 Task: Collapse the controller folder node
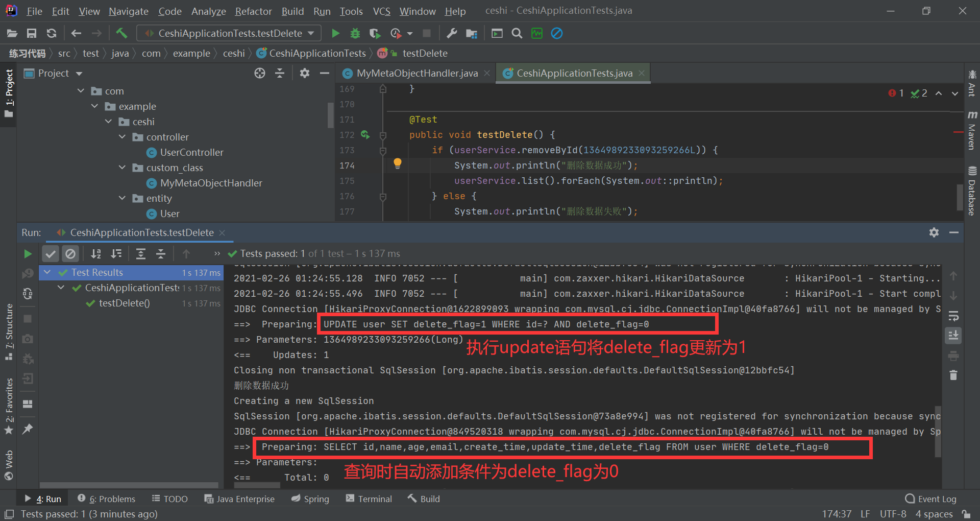(122, 137)
